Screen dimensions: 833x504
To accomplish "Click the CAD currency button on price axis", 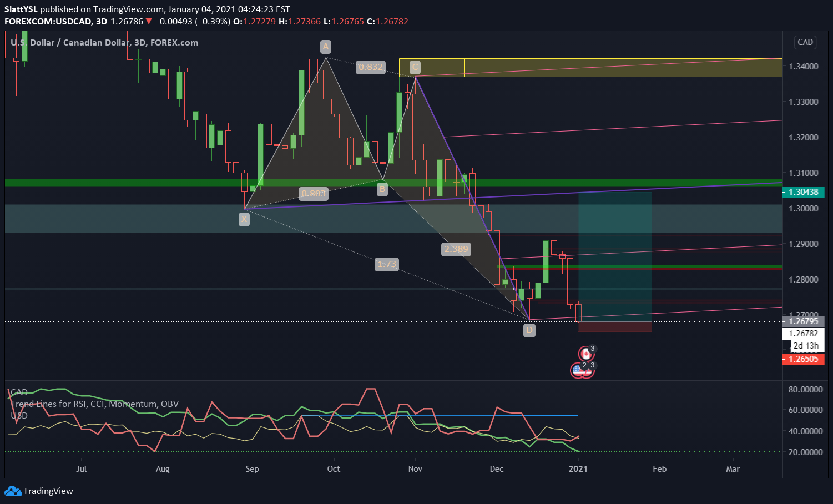I will 805,42.
